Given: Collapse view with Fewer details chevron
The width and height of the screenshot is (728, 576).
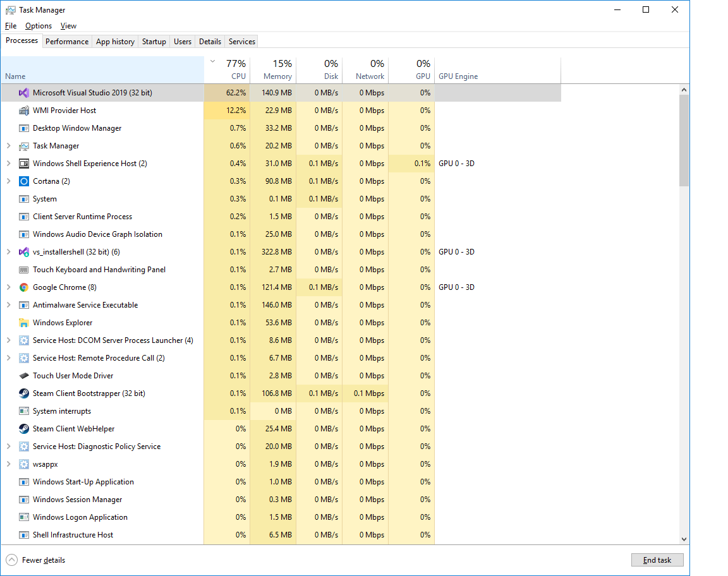Looking at the screenshot, I should 11,560.
